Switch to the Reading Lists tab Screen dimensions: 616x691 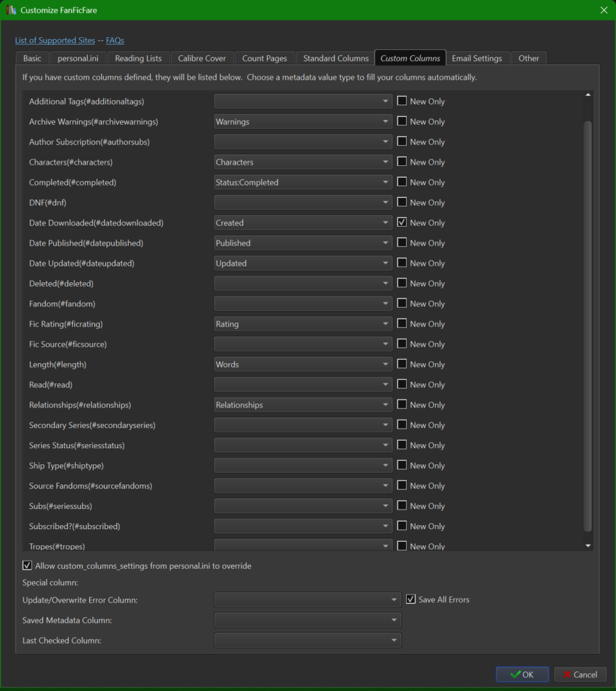coord(138,58)
